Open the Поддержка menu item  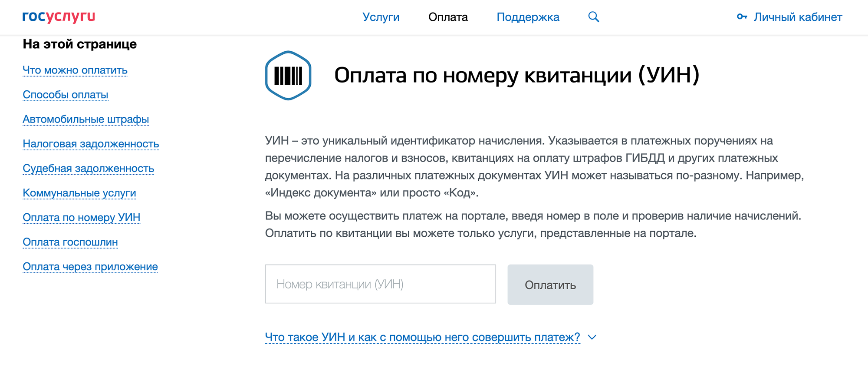[x=528, y=17]
